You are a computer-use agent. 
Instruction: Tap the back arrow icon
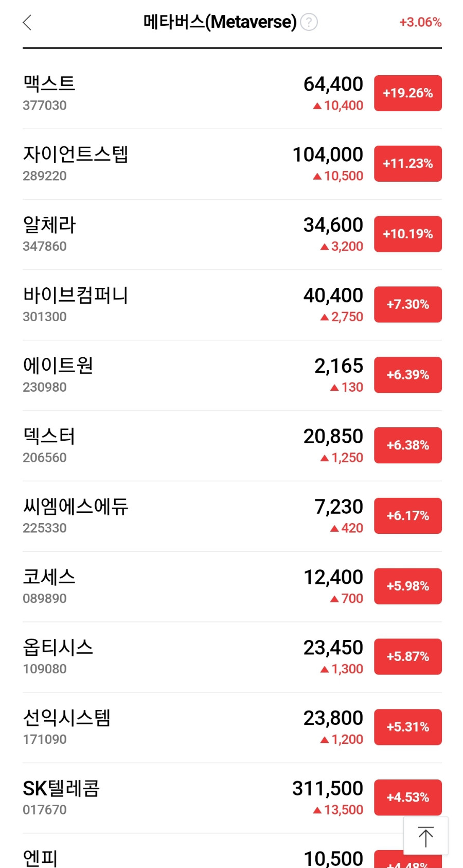(x=27, y=22)
